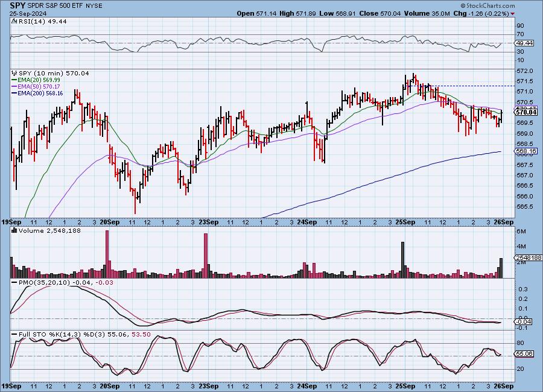The width and height of the screenshot is (543, 392).
Task: Click the Open 571.14 value
Action: [x=256, y=13]
